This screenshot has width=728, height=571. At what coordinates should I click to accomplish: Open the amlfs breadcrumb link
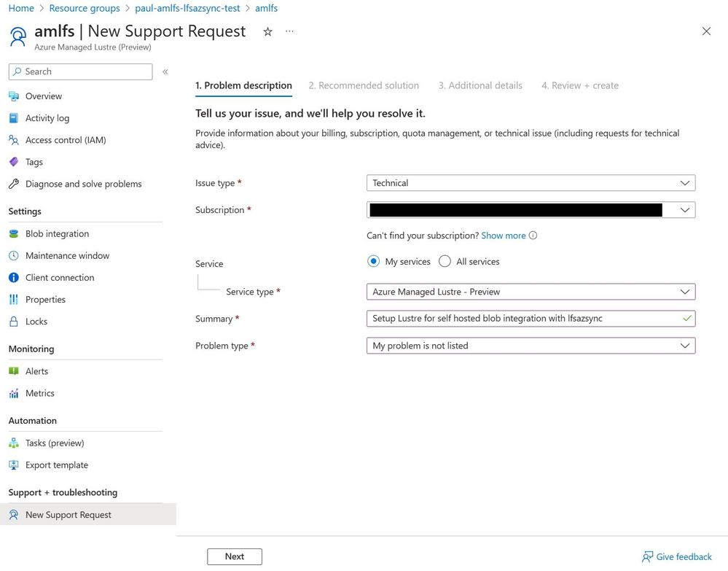pyautogui.click(x=267, y=8)
